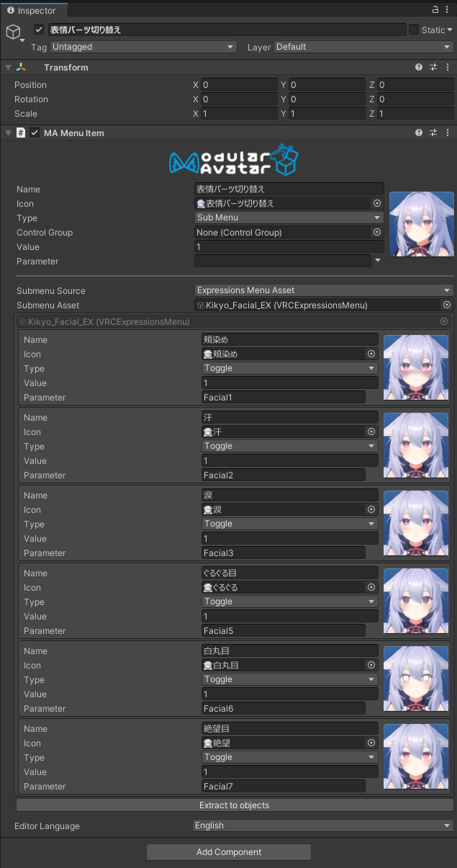Open Type dropdown for 汗 entry
This screenshot has width=457, height=868.
[x=290, y=446]
